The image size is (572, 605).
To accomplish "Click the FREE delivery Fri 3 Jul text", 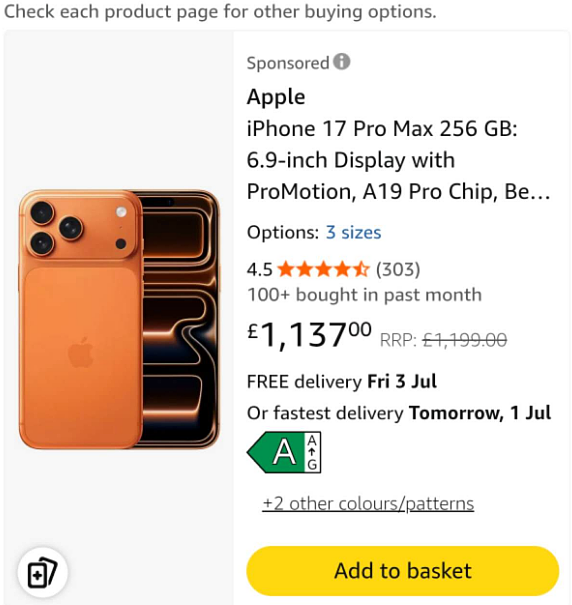I will pyautogui.click(x=342, y=382).
